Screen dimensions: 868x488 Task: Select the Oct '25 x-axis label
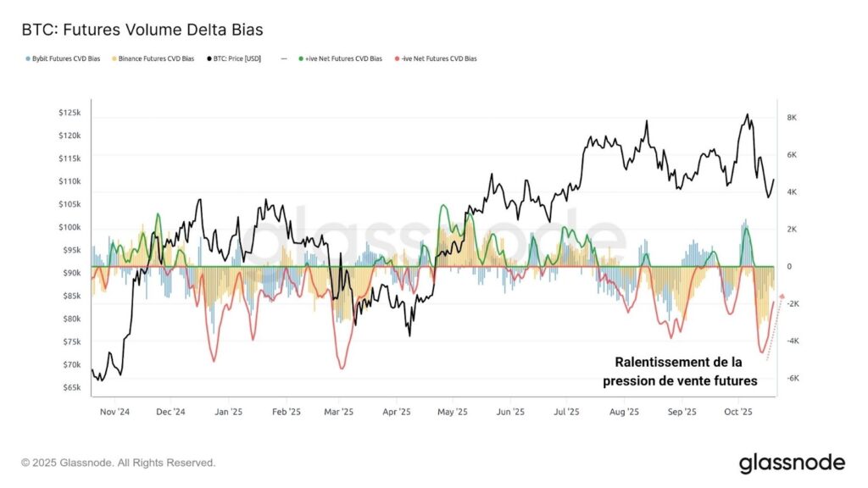(738, 412)
